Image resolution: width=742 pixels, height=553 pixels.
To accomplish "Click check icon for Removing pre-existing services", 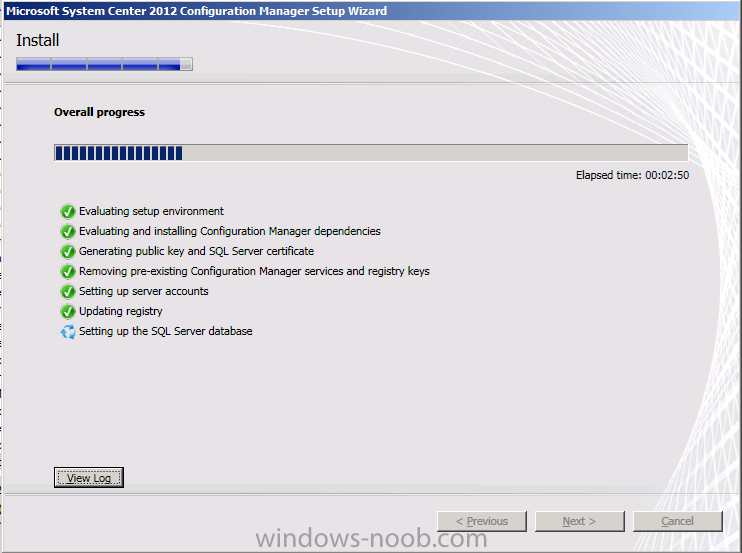I will (68, 272).
